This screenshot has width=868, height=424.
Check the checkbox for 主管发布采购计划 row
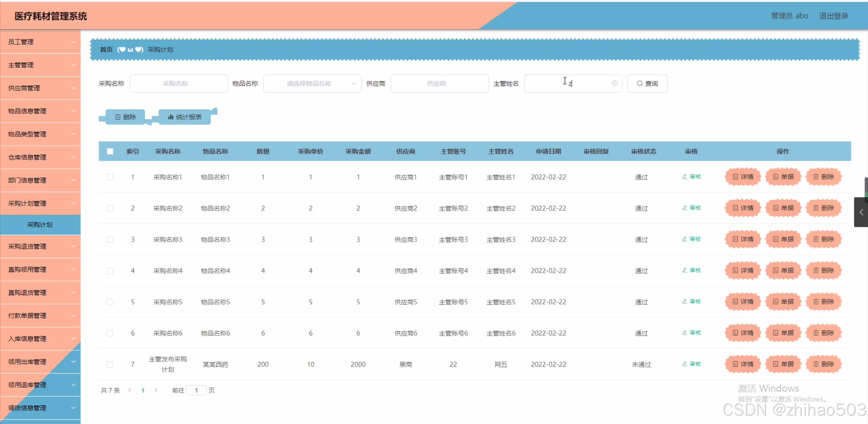coord(110,364)
